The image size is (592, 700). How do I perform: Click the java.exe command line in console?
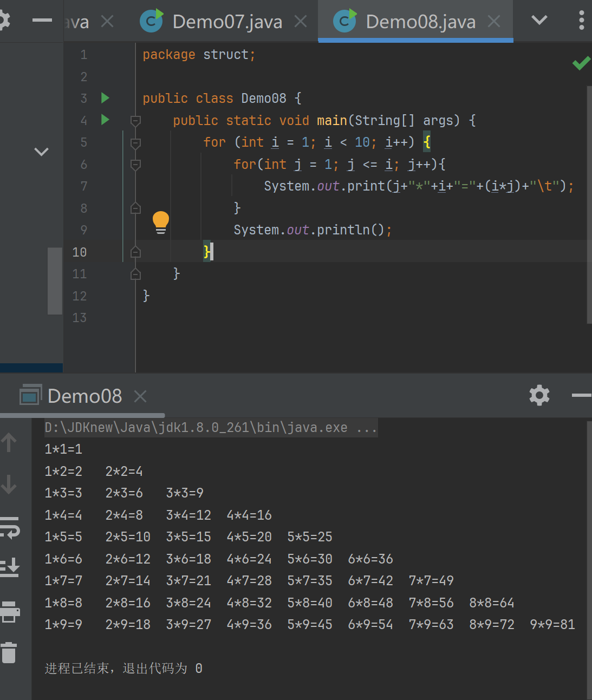[x=211, y=428]
